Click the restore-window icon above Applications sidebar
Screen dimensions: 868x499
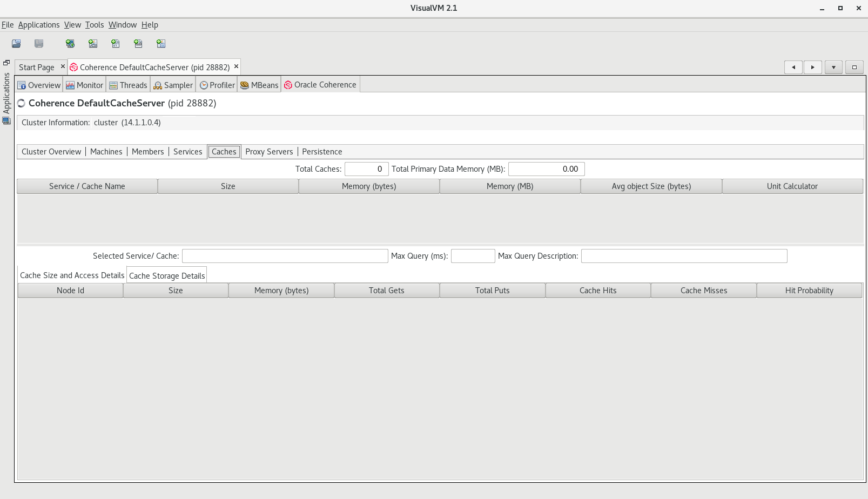pos(6,63)
